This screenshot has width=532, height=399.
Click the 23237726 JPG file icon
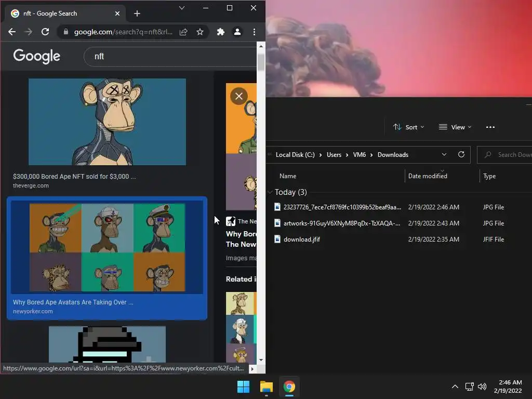277,207
